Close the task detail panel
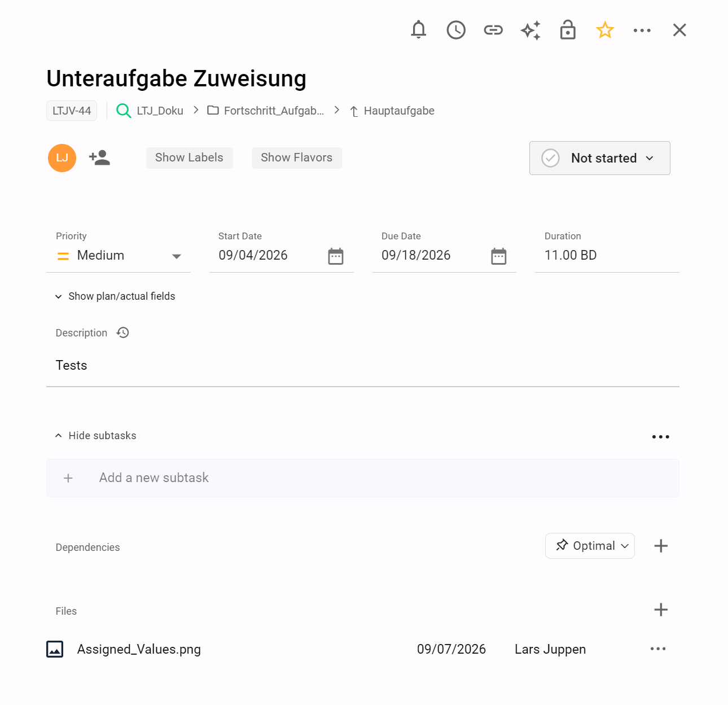Screen dimensions: 728x705 click(x=679, y=30)
